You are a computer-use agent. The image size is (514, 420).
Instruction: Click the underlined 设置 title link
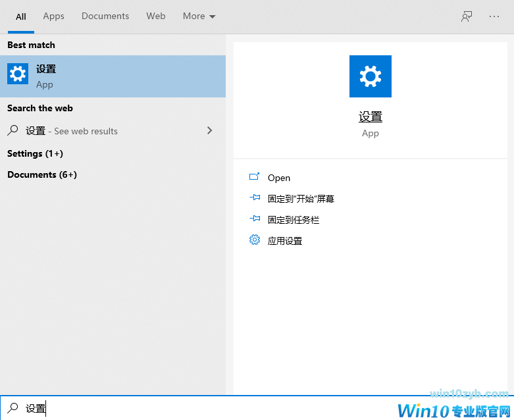tap(371, 117)
